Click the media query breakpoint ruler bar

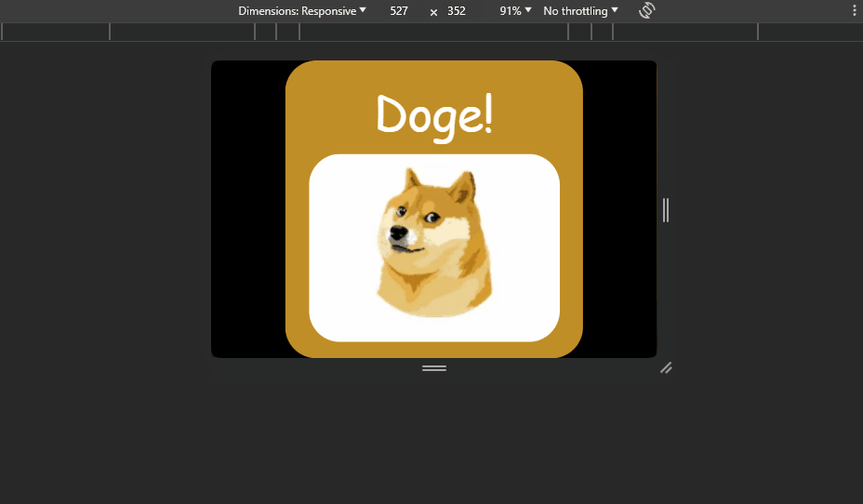(431, 32)
